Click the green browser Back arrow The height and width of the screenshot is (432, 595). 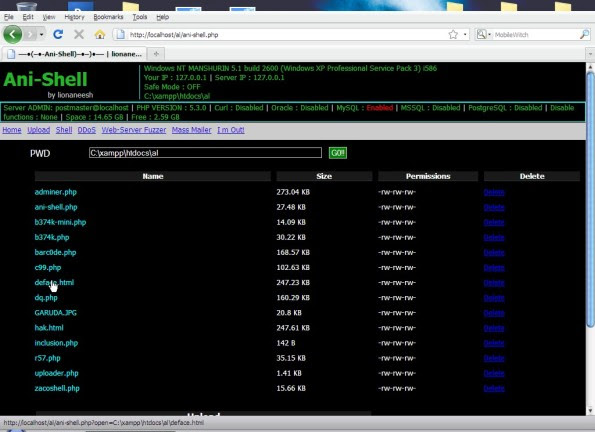[x=13, y=35]
